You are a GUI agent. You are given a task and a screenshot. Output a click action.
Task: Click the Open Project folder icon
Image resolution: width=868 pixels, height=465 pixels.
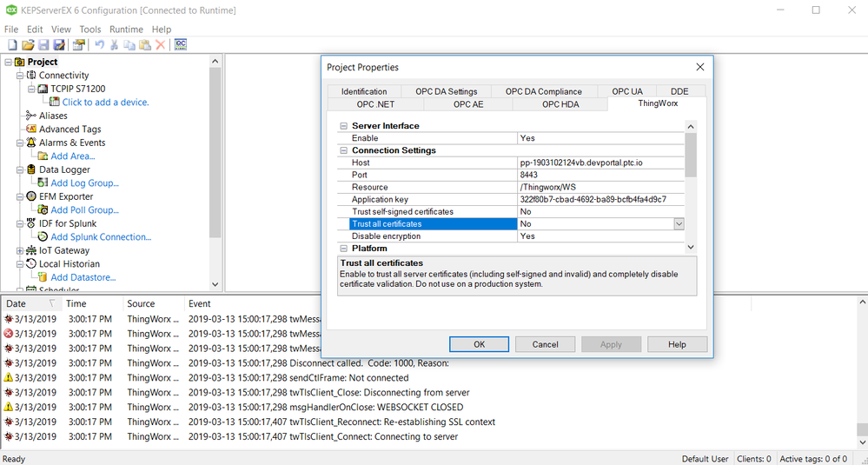pos(28,45)
